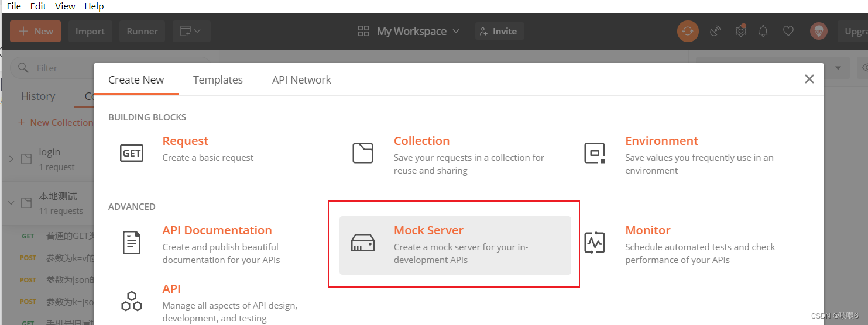Click the orange sync icon

coord(688,31)
